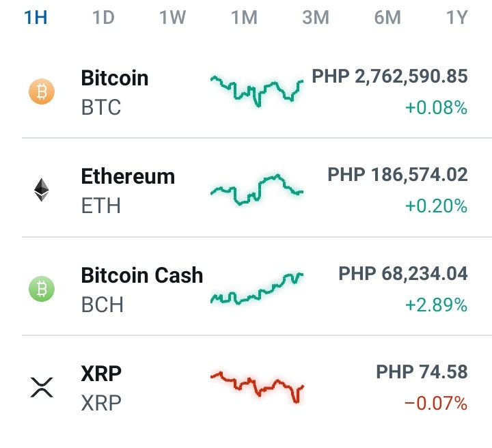Image resolution: width=492 pixels, height=448 pixels.
Task: Open the Bitcoin Cash sparkline chart
Action: point(257,289)
